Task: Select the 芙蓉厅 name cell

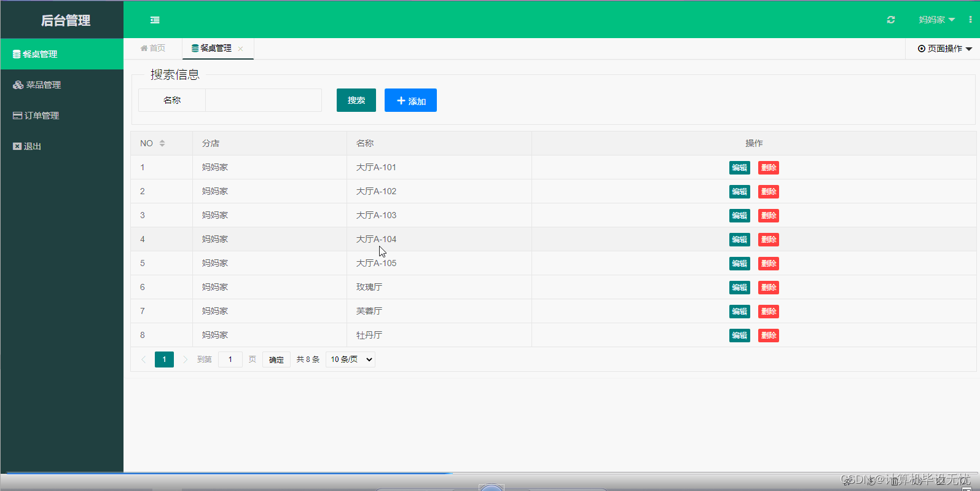Action: click(x=439, y=311)
